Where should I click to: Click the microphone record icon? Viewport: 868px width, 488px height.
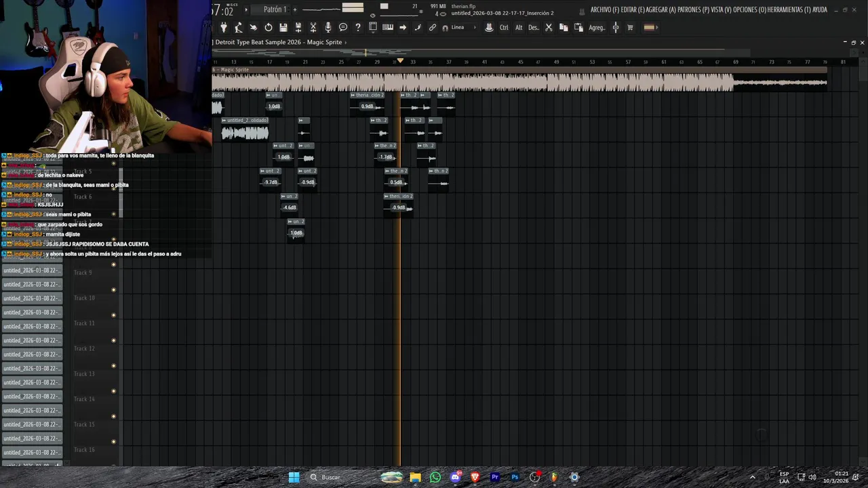pos(328,27)
